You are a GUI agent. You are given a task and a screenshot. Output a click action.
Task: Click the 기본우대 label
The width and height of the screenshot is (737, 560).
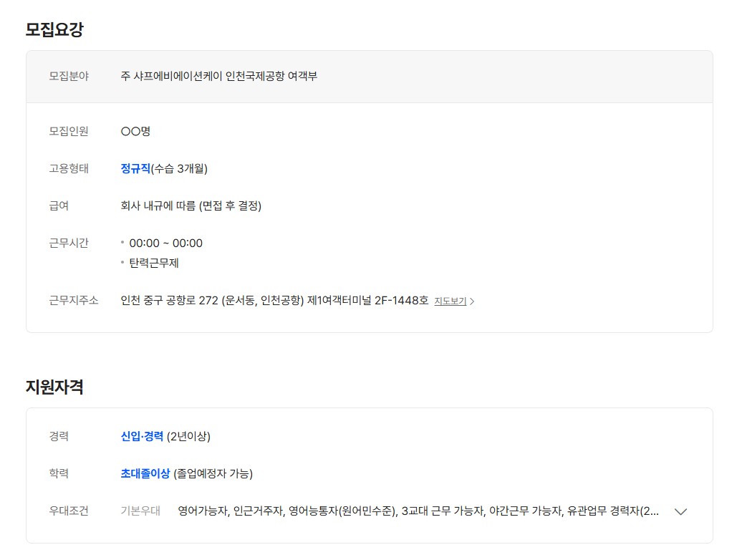click(140, 511)
